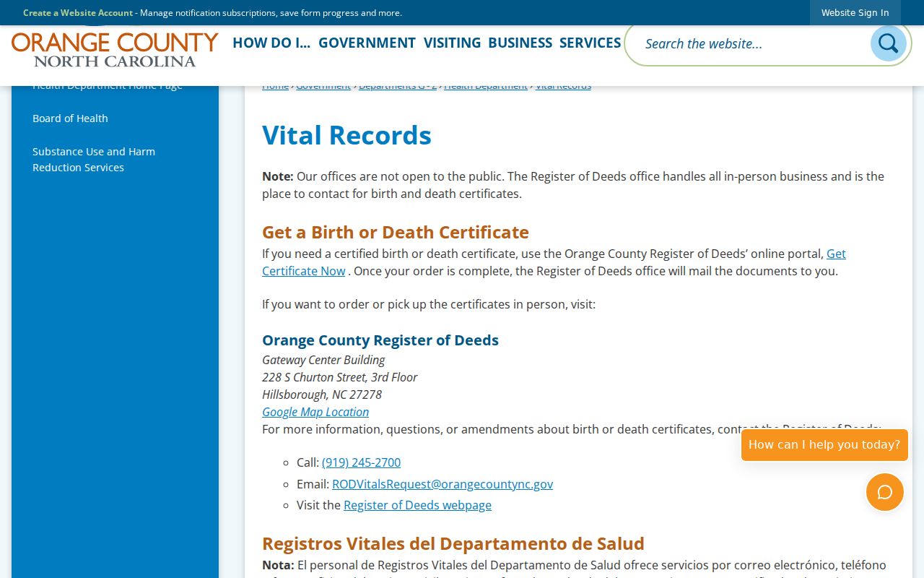Click the Orange County Register of Deeds heading

click(380, 340)
